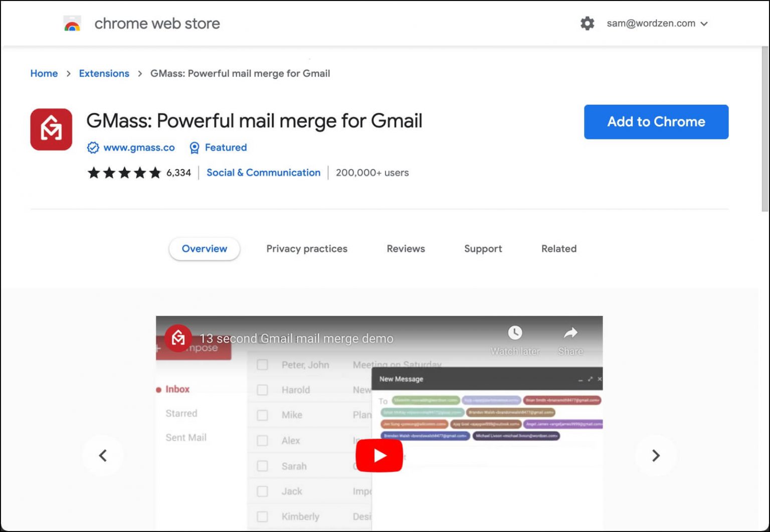Screen dimensions: 770x532
Task: Open the Reviews tab
Action: [x=406, y=249]
